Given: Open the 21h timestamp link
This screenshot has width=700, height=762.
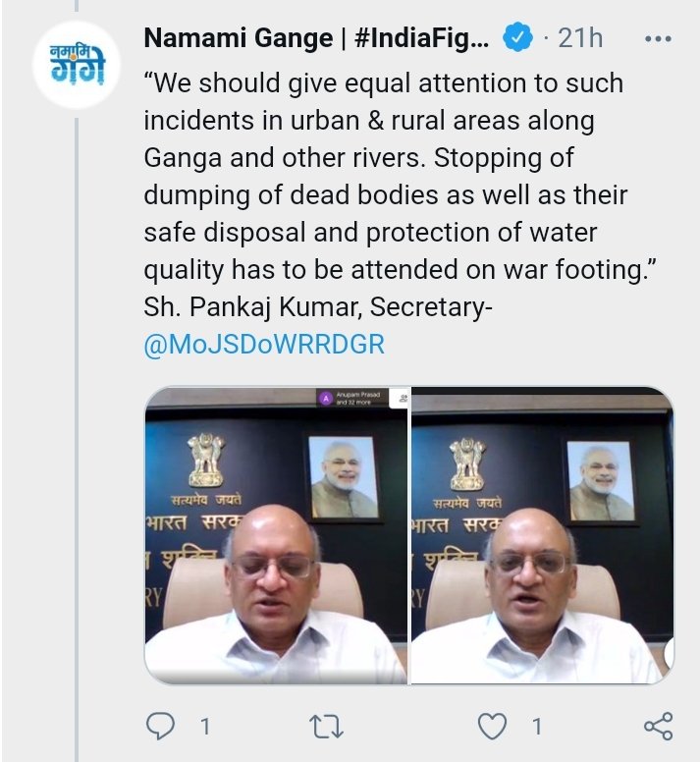Looking at the screenshot, I should [580, 38].
